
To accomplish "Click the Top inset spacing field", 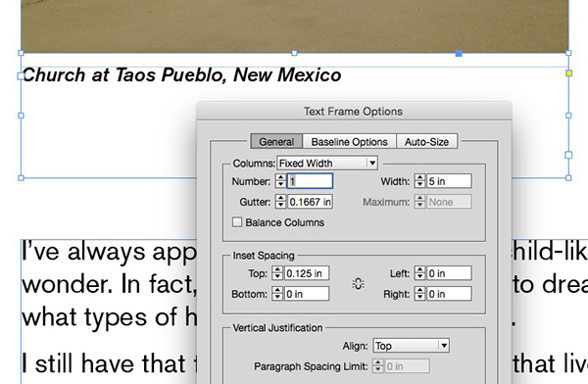I will 307,273.
